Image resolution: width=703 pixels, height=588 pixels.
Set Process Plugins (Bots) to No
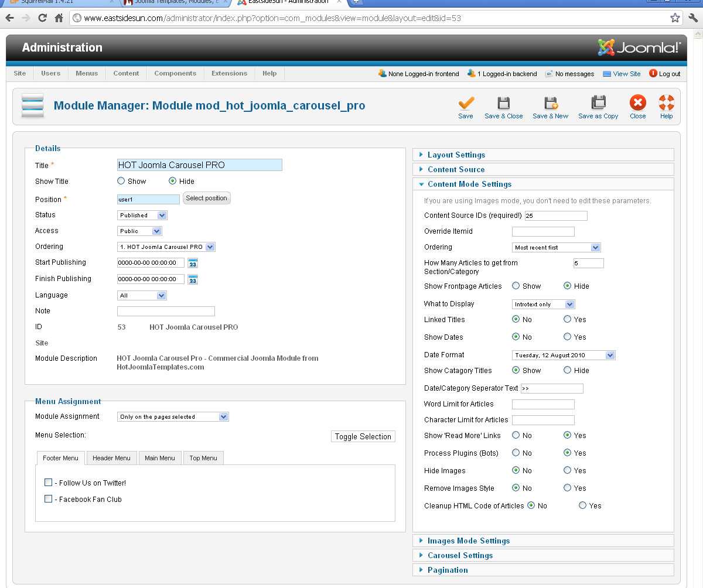[516, 453]
